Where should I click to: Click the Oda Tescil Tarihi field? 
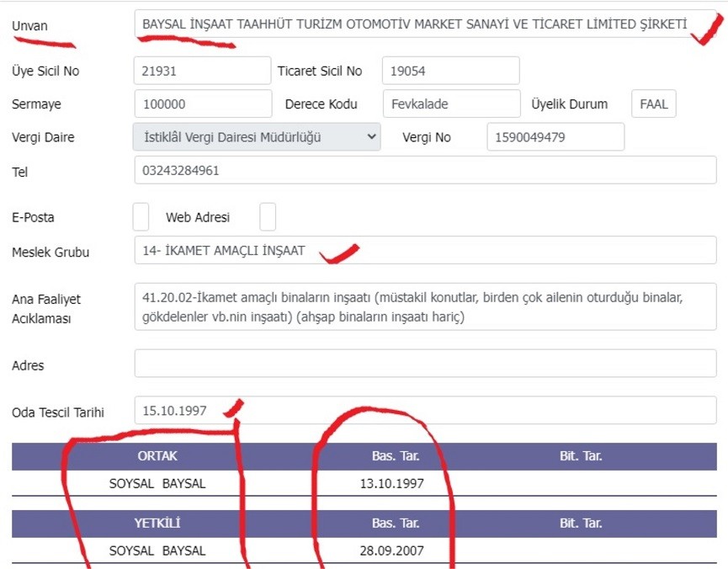425,410
